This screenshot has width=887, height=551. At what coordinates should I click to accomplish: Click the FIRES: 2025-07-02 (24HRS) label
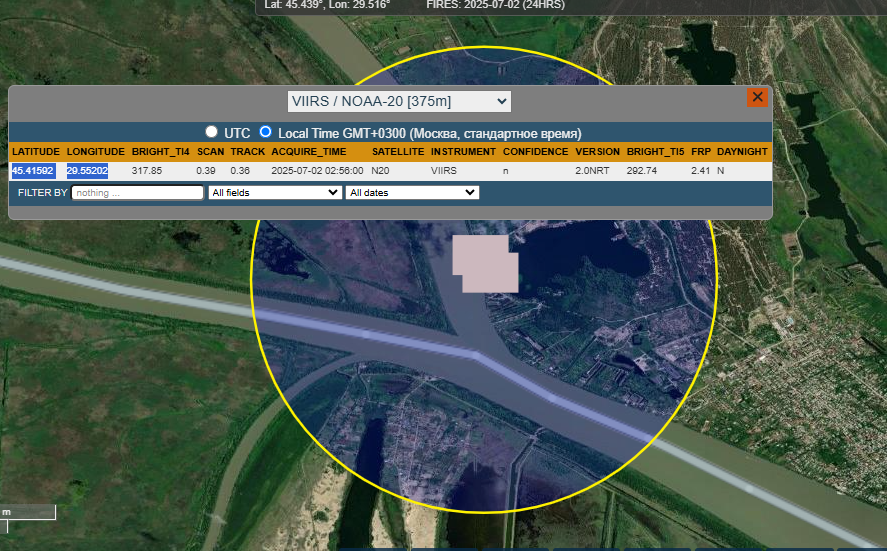496,5
